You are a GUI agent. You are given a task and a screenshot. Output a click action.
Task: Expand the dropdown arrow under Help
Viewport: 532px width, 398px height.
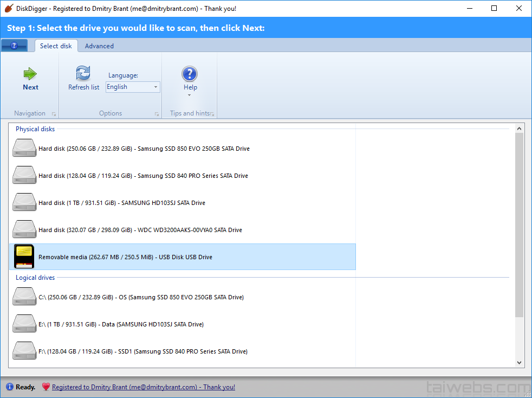pos(190,95)
